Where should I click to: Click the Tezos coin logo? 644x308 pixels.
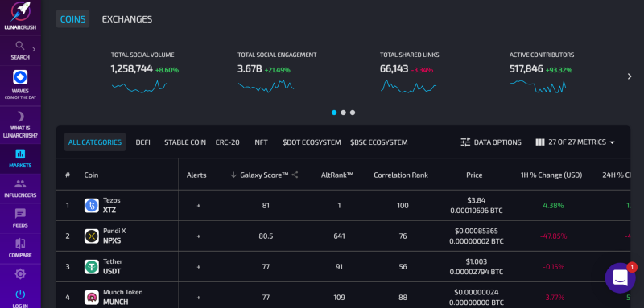(x=92, y=206)
